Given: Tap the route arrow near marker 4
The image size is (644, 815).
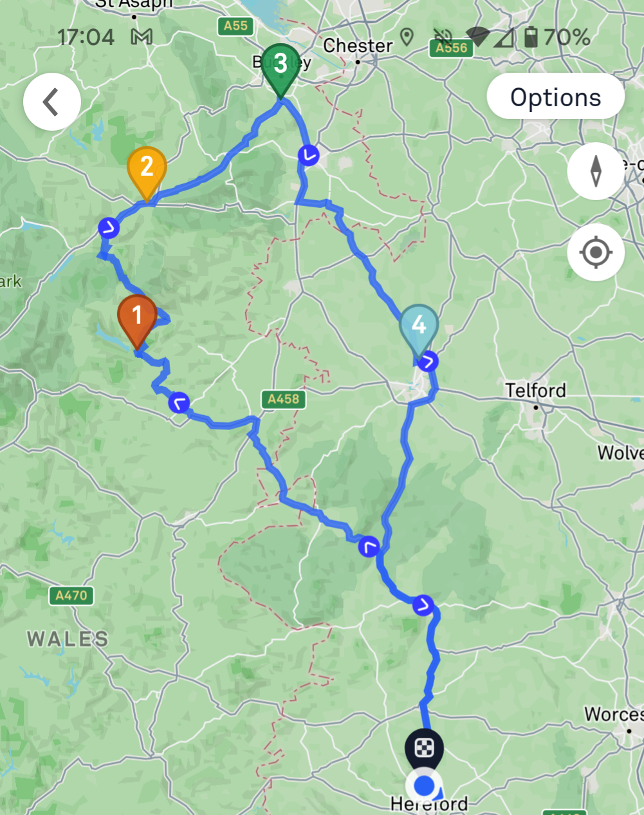Looking at the screenshot, I should [x=428, y=362].
